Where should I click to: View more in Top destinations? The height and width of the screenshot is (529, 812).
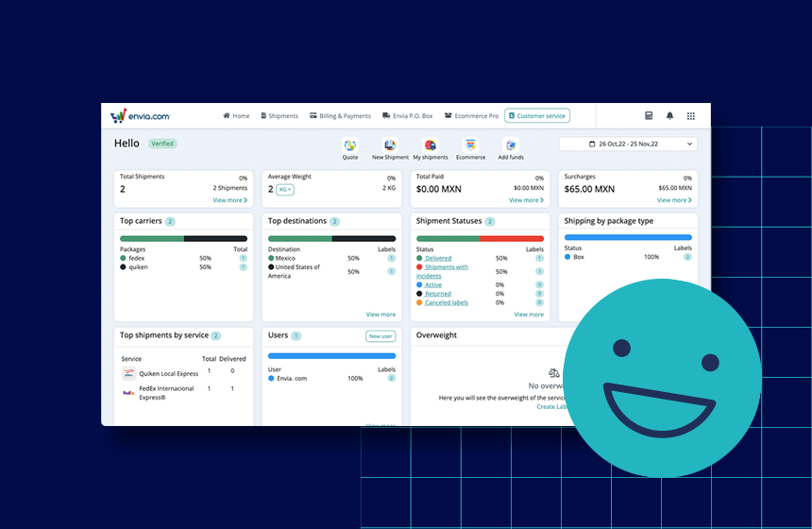point(381,315)
